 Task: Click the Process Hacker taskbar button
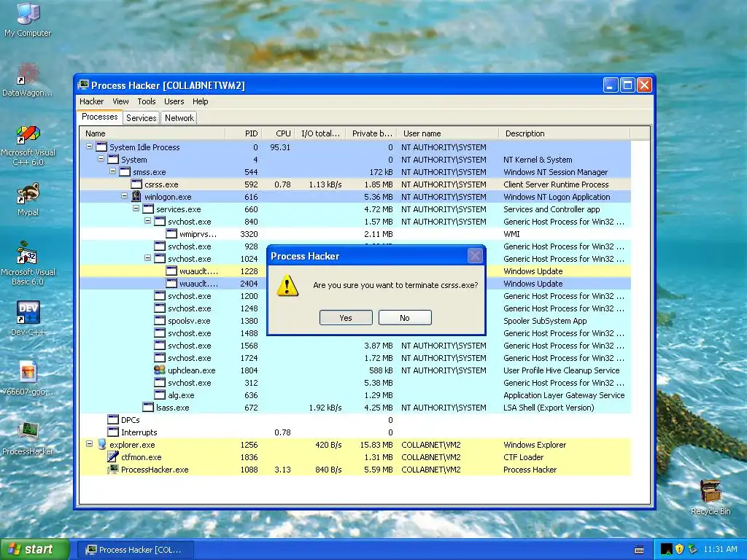pyautogui.click(x=135, y=550)
